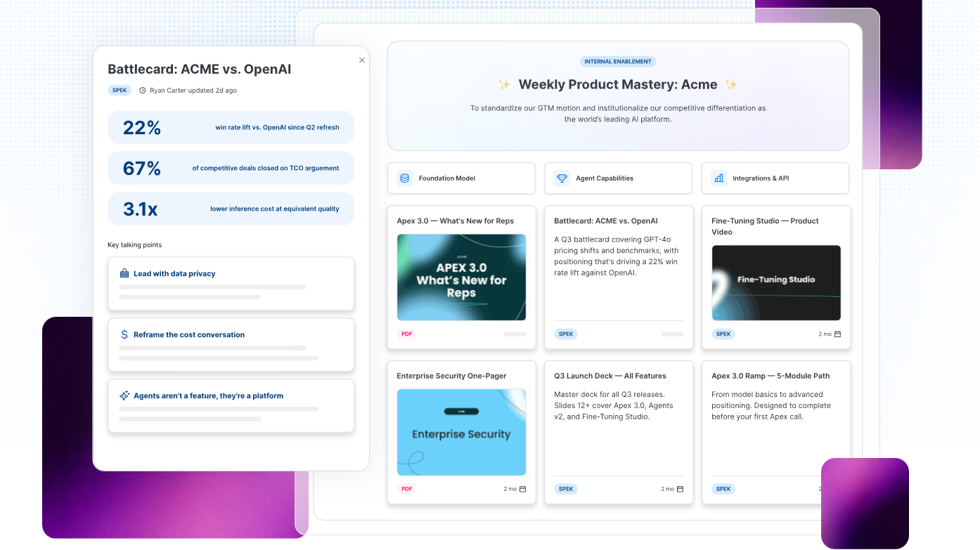Screen dimensions: 980x550
Task: Open Enterprise Security One-Pager card title
Action: (451, 376)
